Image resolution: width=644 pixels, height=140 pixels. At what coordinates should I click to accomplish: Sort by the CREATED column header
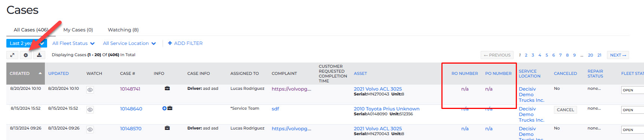[25, 73]
